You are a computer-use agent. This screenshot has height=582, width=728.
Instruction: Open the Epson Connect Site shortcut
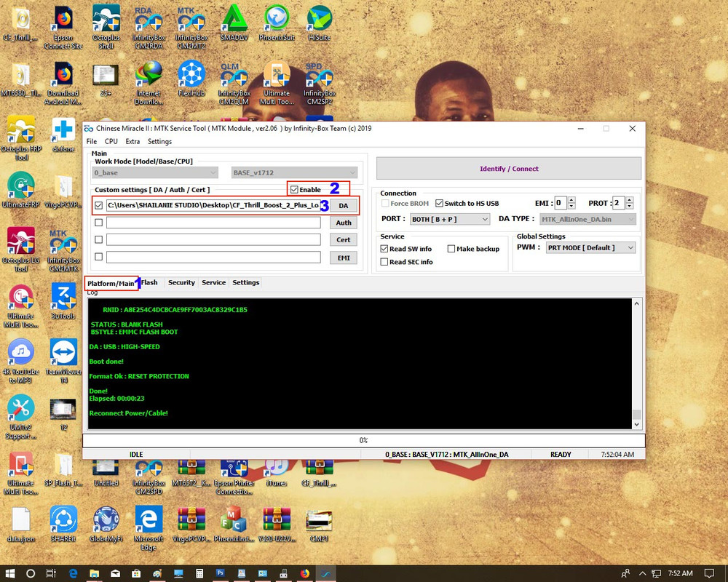tap(63, 27)
